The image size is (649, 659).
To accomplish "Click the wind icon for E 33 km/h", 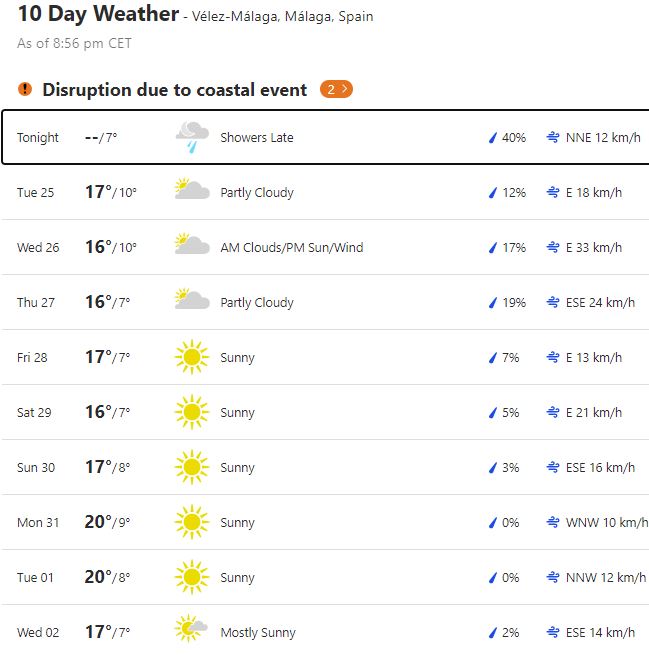I will pyautogui.click(x=552, y=247).
